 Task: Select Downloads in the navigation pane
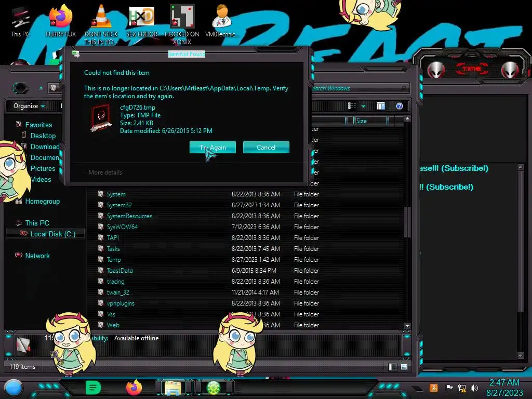(x=45, y=147)
